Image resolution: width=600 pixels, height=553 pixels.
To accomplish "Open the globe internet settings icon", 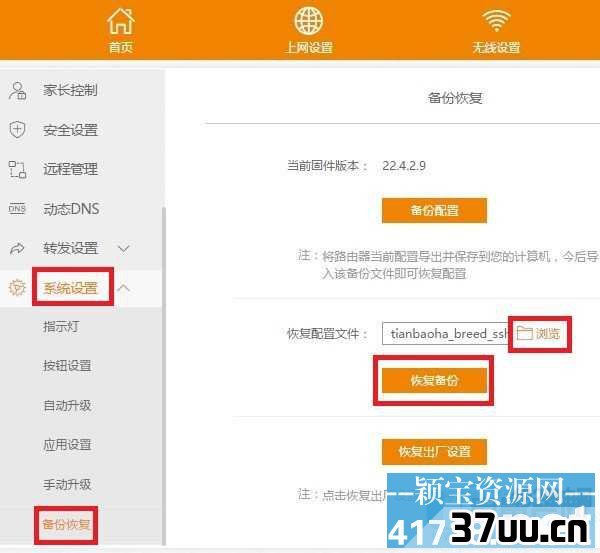I will pyautogui.click(x=308, y=21).
